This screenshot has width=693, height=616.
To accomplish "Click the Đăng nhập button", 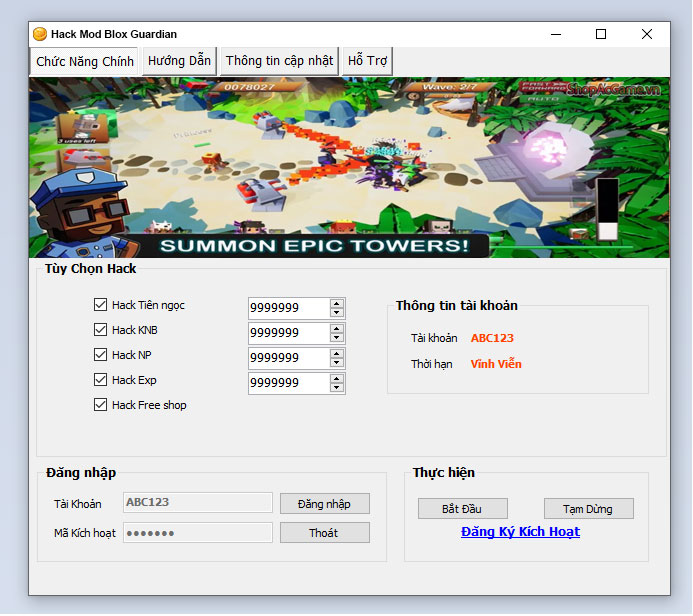I will pyautogui.click(x=325, y=504).
